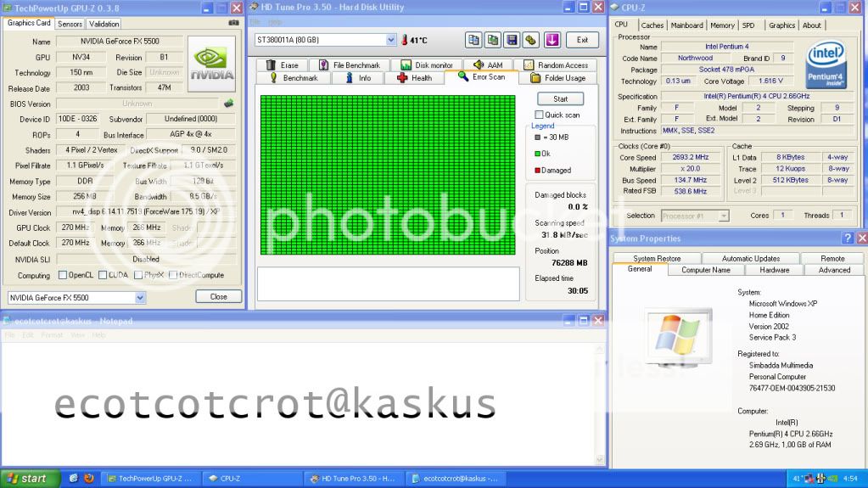This screenshot has width=868, height=488.
Task: Open the Benchmark tab in HD Tune
Action: tap(294, 78)
